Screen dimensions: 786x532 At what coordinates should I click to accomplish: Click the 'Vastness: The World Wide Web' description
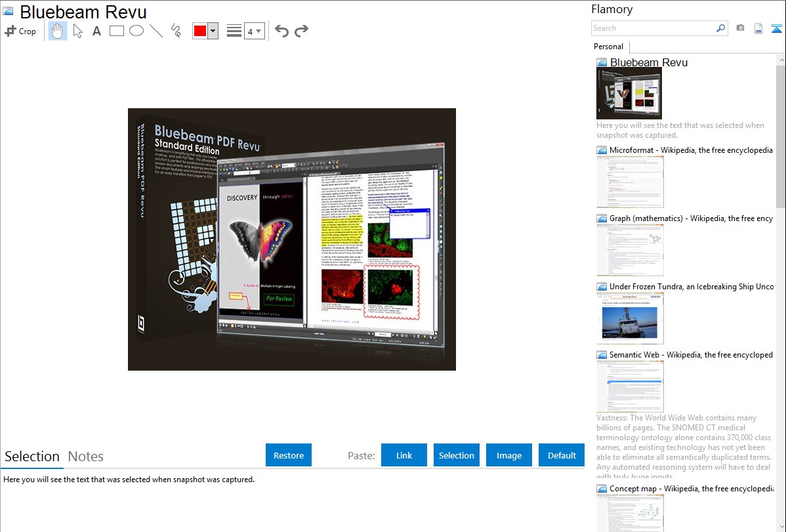point(684,447)
